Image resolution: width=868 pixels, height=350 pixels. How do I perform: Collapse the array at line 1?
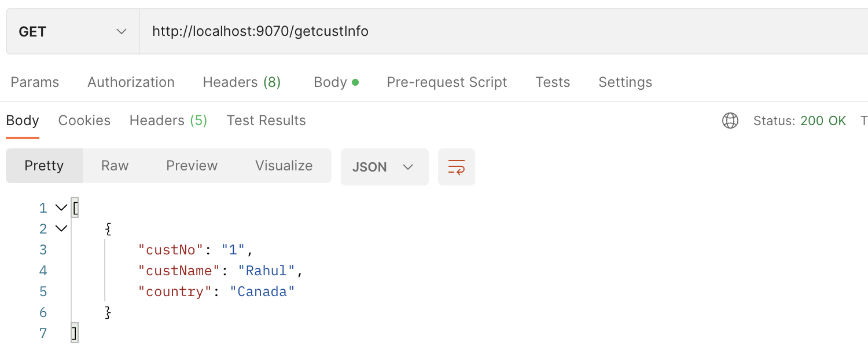coord(61,207)
